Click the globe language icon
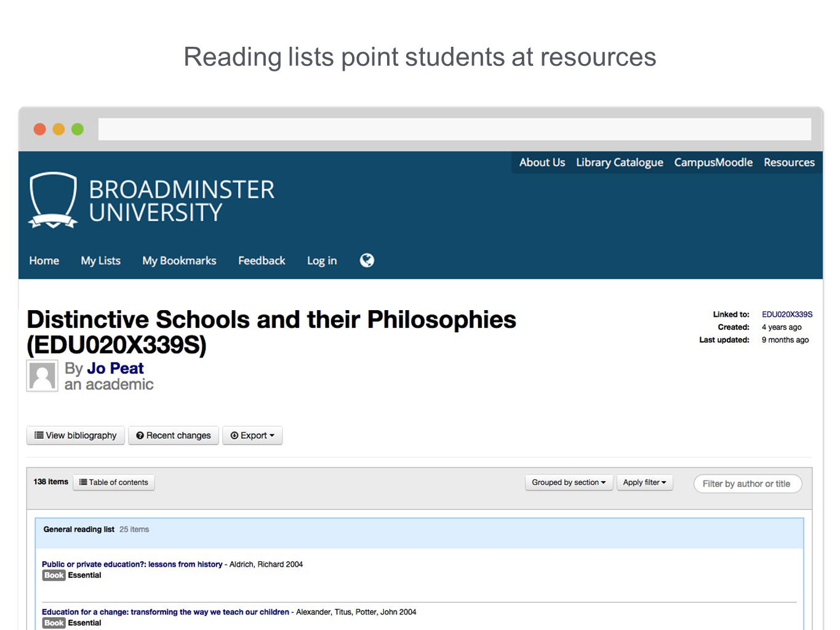This screenshot has height=630, width=840. (367, 260)
